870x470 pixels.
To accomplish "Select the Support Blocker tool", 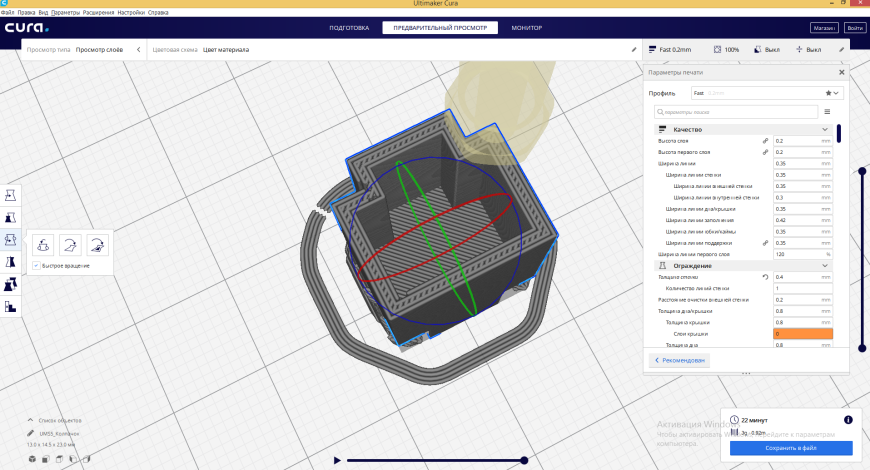I will (10, 307).
